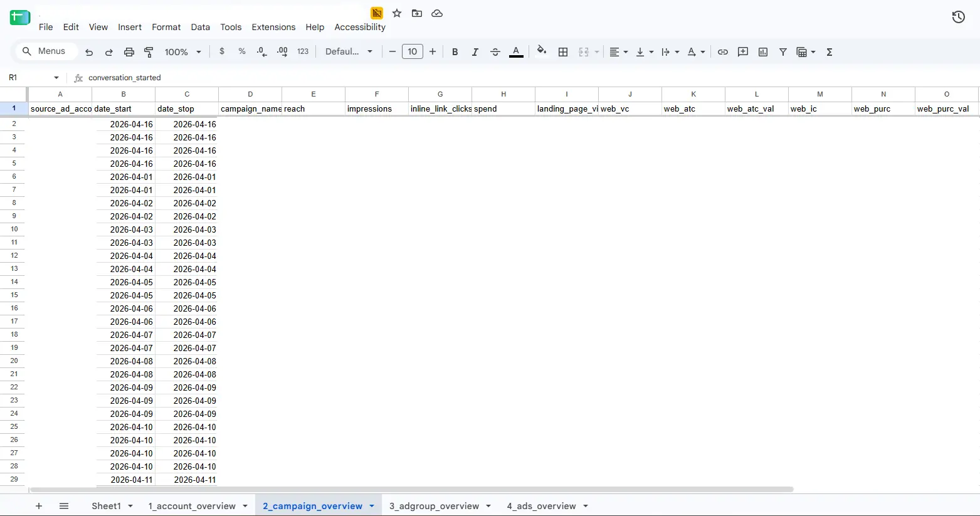Toggle strikethrough formatting
Viewport: 980px width, 516px height.
[495, 52]
